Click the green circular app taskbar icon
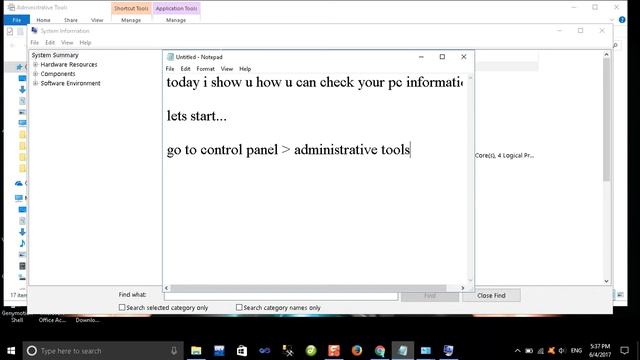The width and height of the screenshot is (640, 360). [311, 351]
